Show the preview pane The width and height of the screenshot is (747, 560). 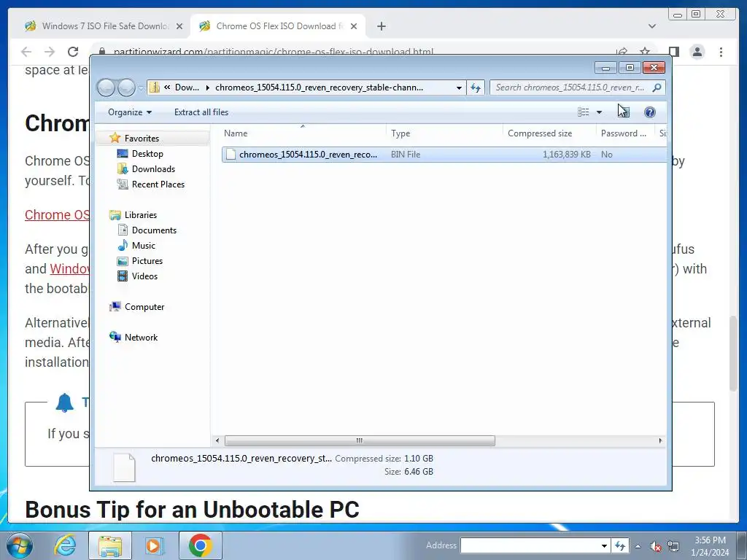coord(624,112)
